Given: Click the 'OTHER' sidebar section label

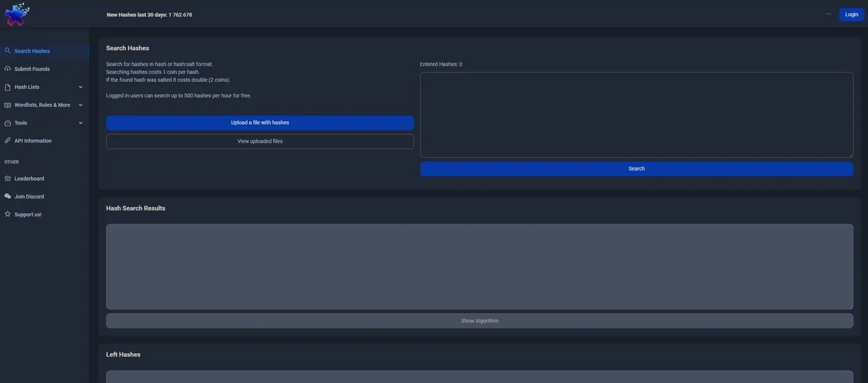Looking at the screenshot, I should point(11,162).
